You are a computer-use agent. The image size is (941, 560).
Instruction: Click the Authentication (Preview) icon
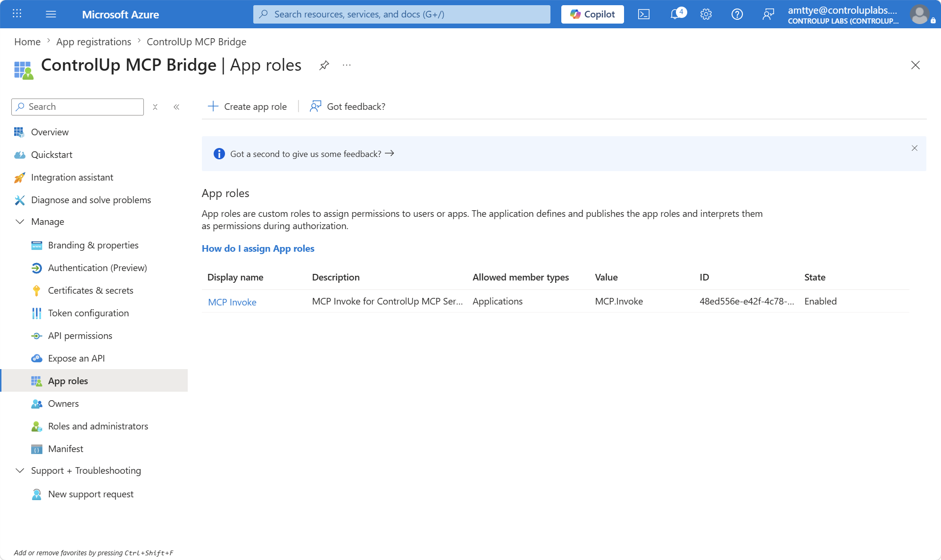(x=36, y=268)
